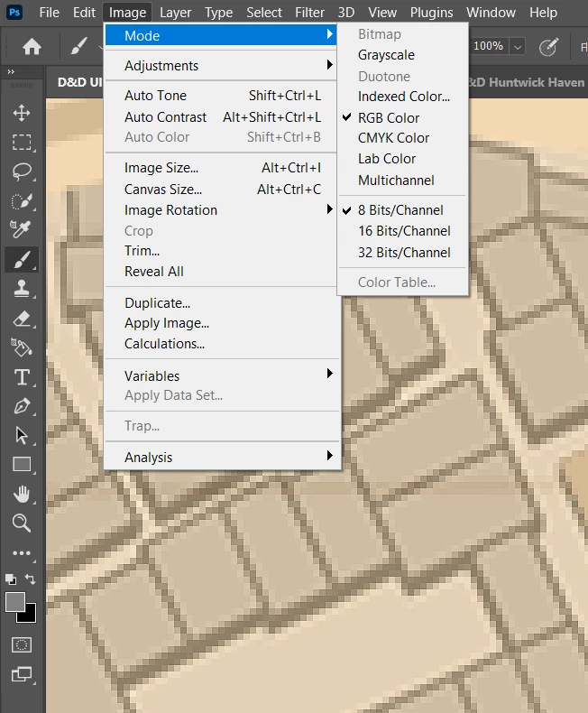This screenshot has height=713, width=588.
Task: Open the Edit menu
Action: pos(84,13)
